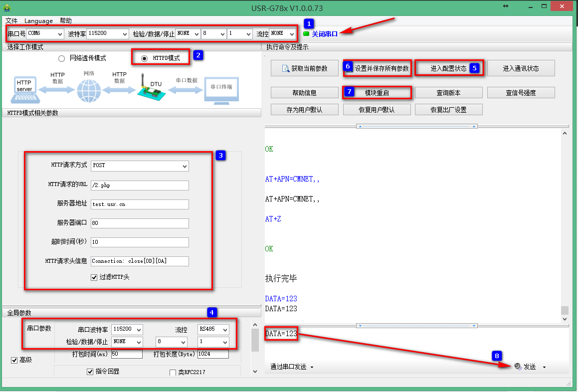Click the network globe icon in diagram
This screenshot has height=392, width=578.
coord(88,91)
